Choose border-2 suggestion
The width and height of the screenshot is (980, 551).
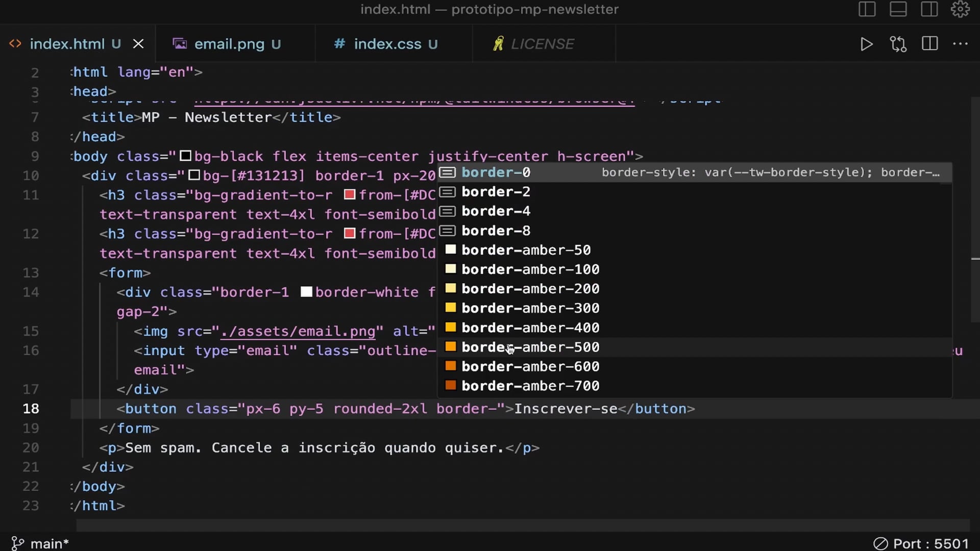(695, 192)
